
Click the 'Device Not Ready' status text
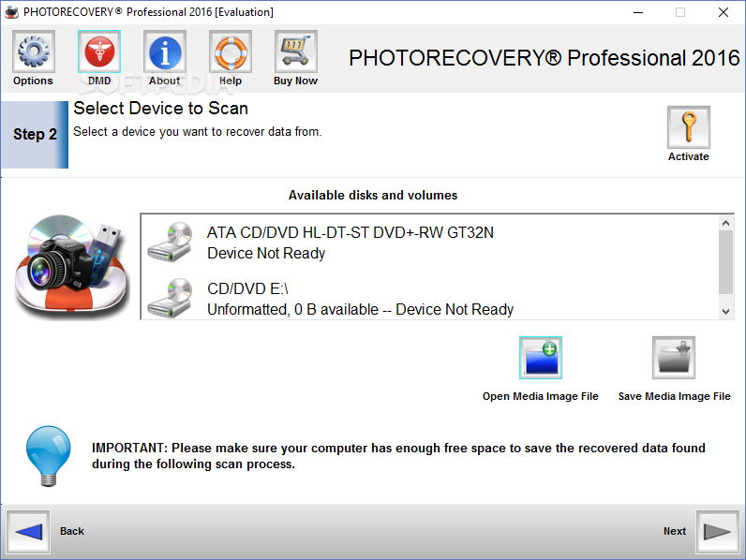[x=266, y=254]
